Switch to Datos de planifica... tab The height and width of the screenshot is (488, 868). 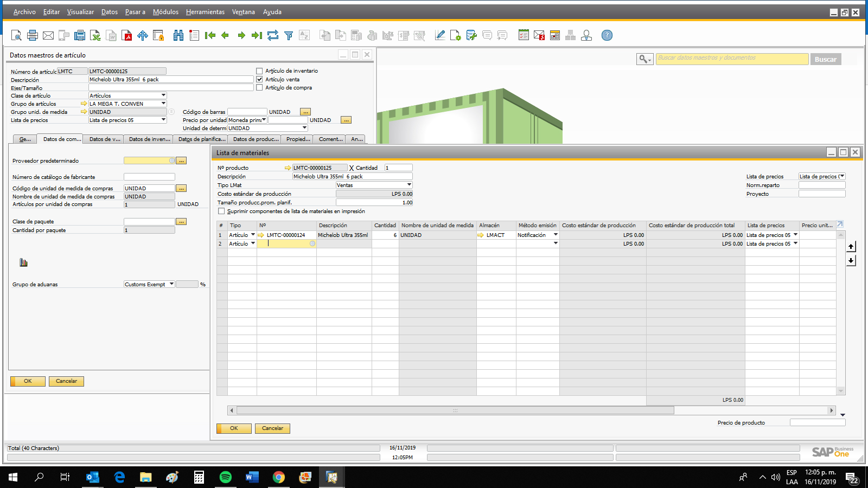point(202,139)
